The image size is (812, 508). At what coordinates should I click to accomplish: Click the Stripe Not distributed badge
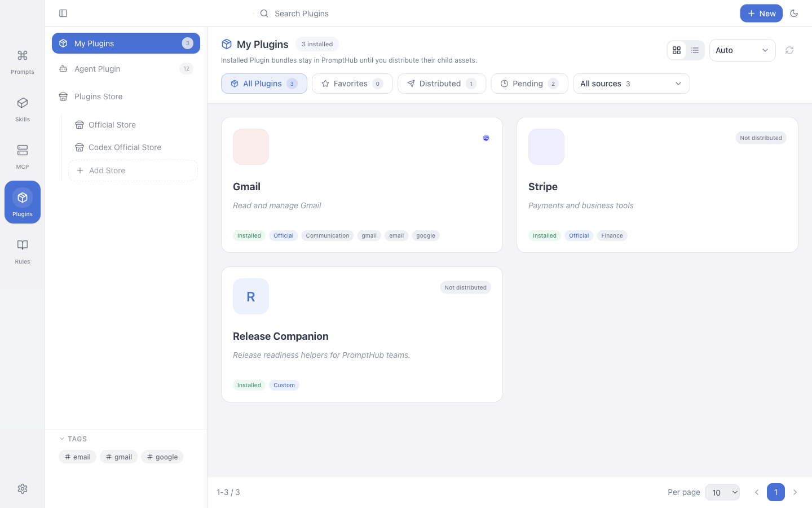(761, 138)
